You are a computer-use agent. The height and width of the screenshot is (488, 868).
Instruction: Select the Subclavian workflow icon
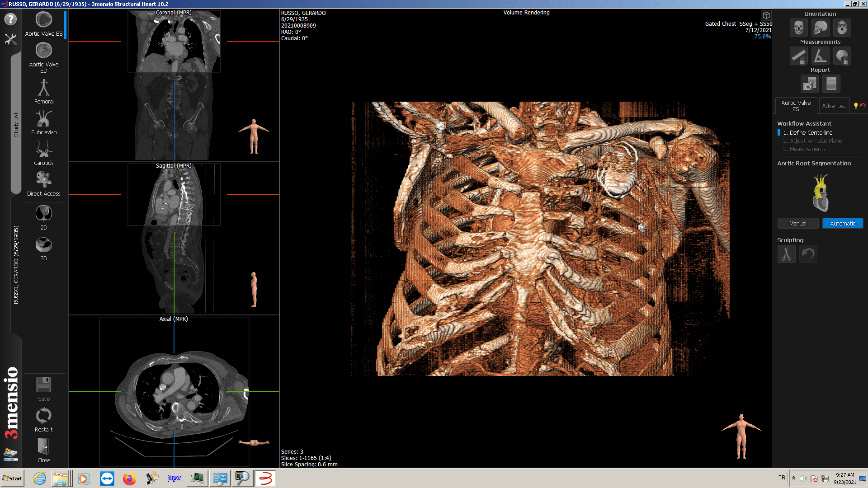coord(44,119)
